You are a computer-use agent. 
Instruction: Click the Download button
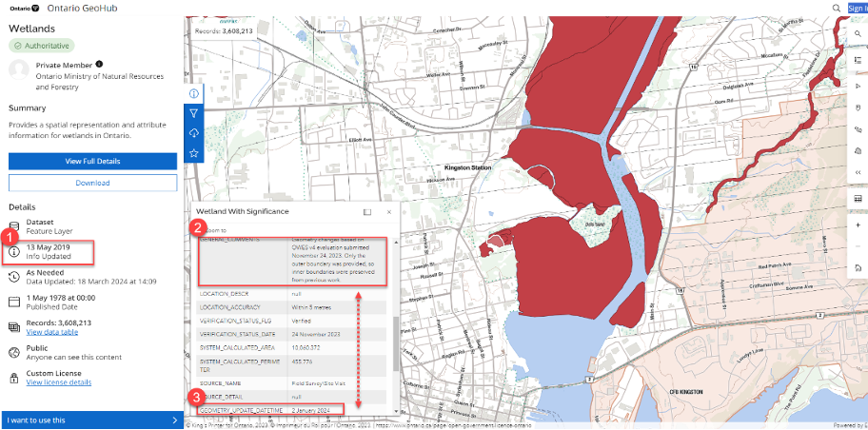tap(92, 183)
